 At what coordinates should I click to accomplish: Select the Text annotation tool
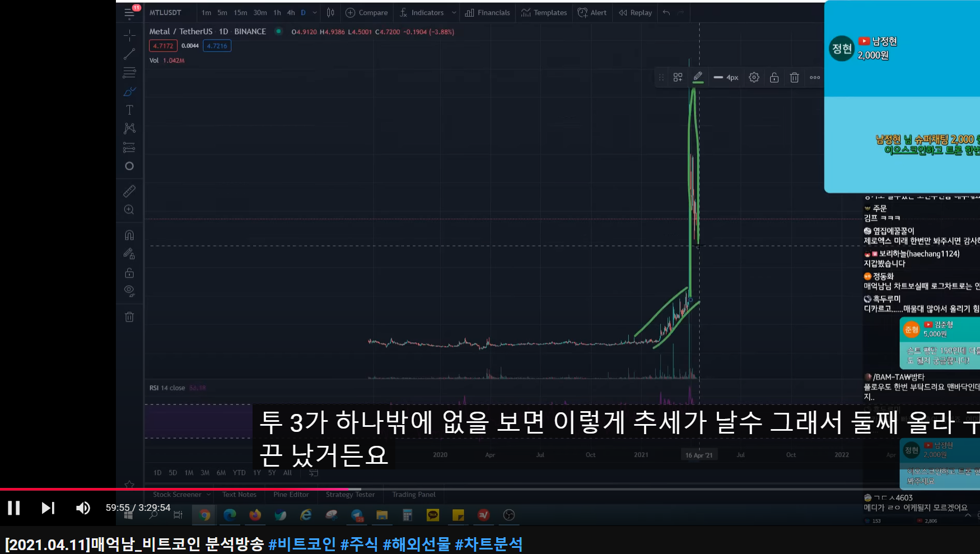(x=129, y=110)
